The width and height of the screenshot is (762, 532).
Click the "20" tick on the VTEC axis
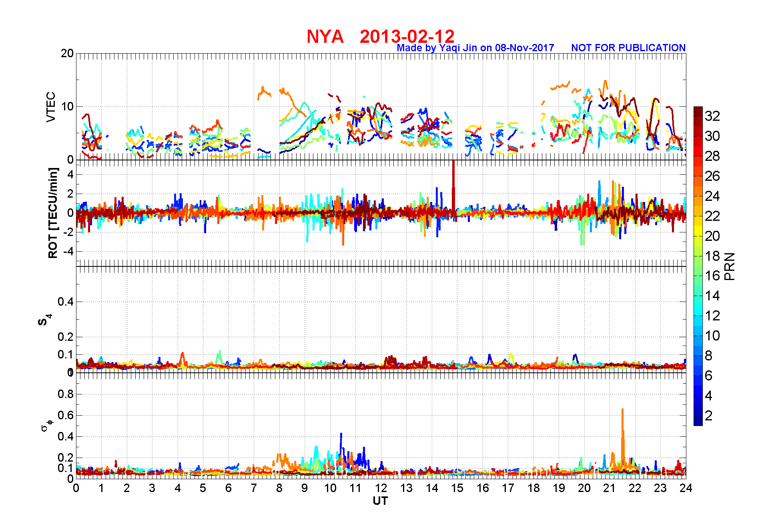click(x=67, y=54)
